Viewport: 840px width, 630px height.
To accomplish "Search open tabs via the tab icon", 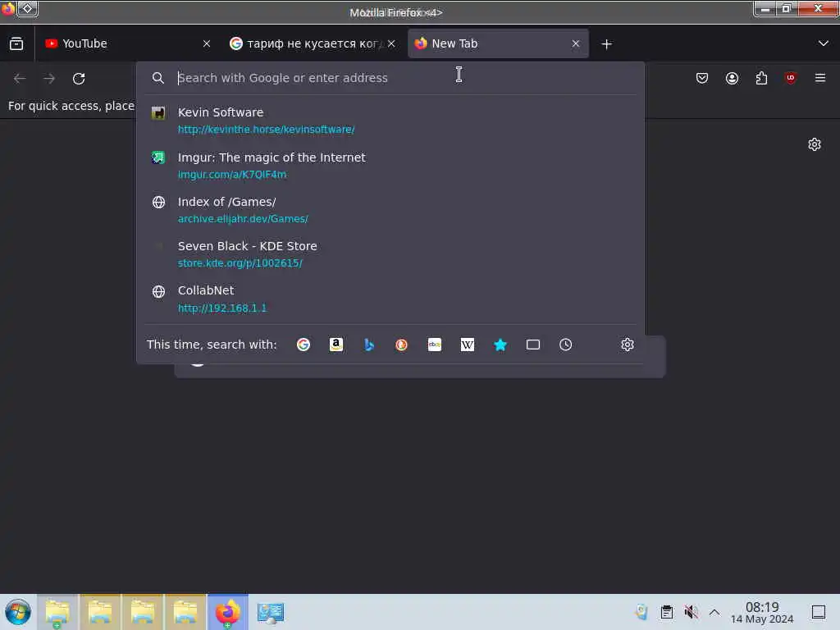I will (532, 345).
